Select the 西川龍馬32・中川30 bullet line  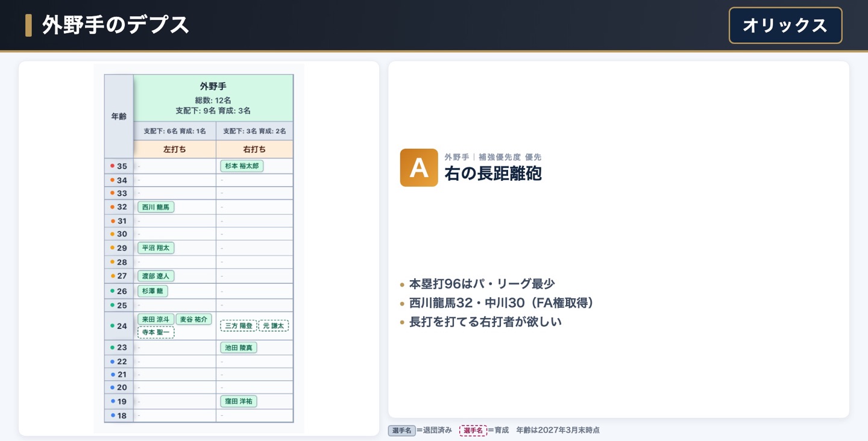click(x=502, y=303)
